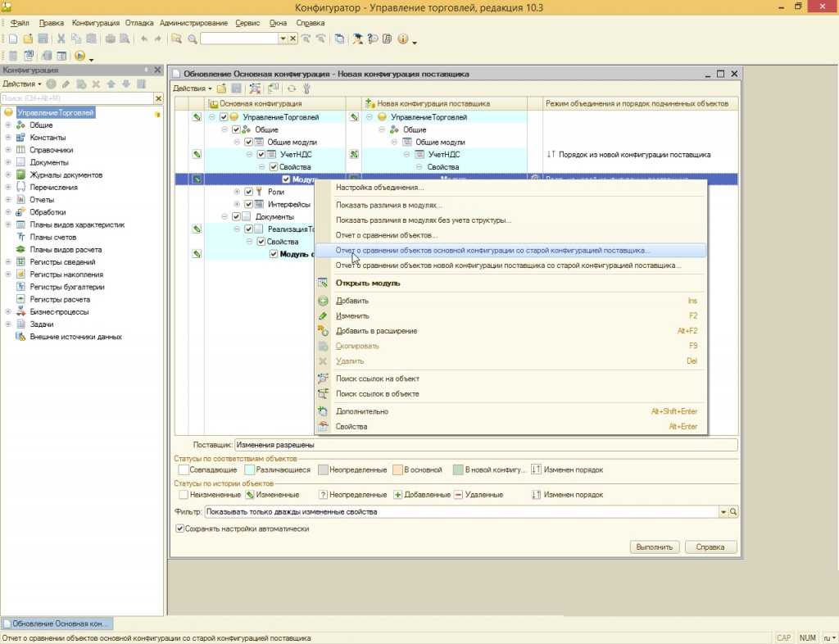Click the magnifier icon next to filter field

(x=733, y=512)
